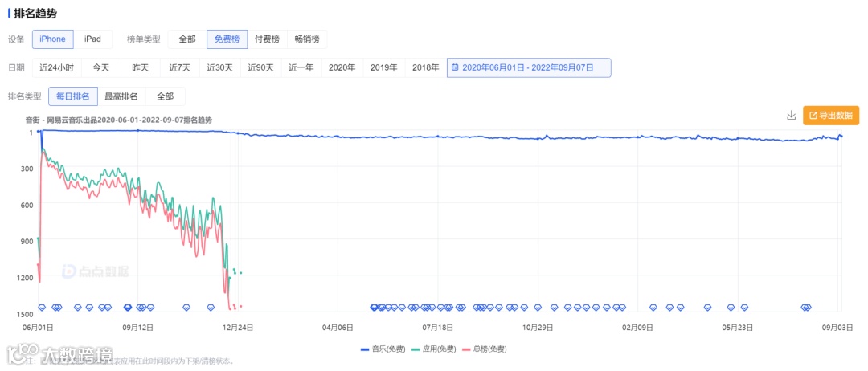Select 每日排名 ranking type
The image size is (868, 371).
point(73,96)
